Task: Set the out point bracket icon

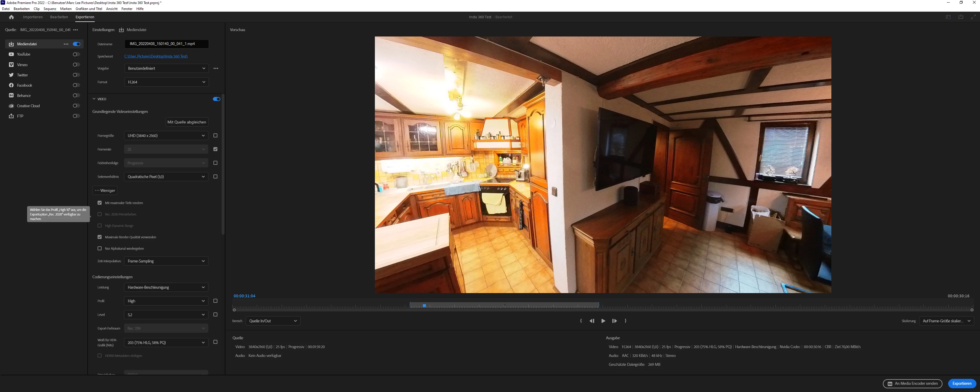Action: click(625, 321)
